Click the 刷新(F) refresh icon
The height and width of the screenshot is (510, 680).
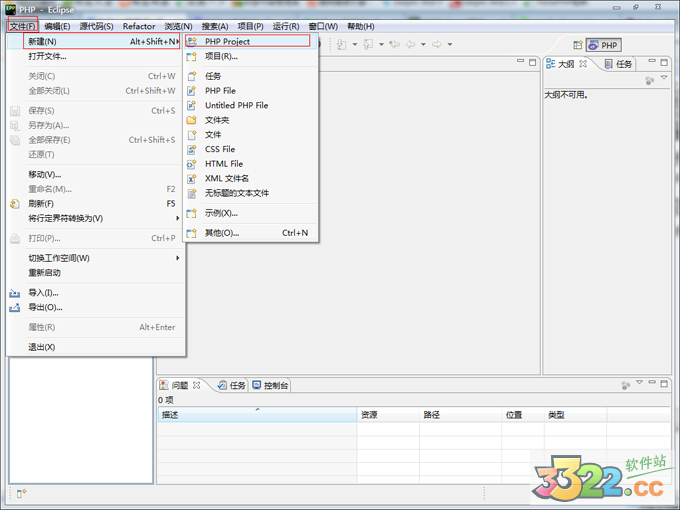15,204
